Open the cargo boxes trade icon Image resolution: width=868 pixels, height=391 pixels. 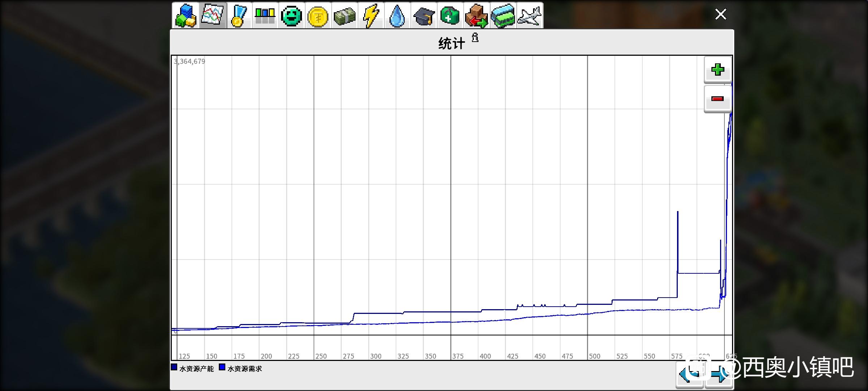(x=477, y=16)
